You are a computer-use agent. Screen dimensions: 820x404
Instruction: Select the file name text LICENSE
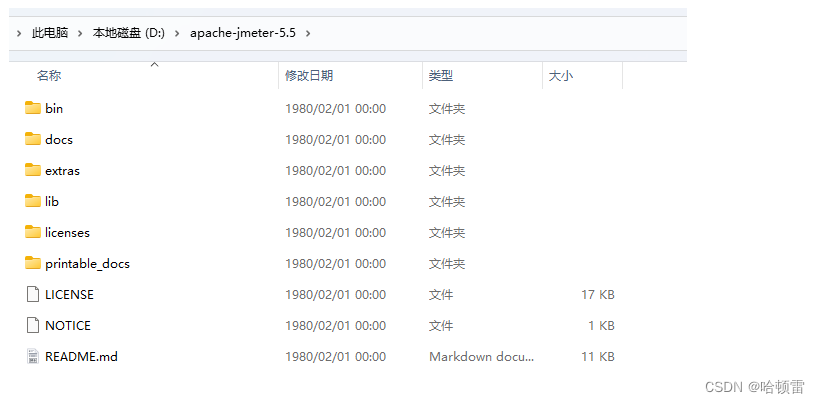coord(70,295)
